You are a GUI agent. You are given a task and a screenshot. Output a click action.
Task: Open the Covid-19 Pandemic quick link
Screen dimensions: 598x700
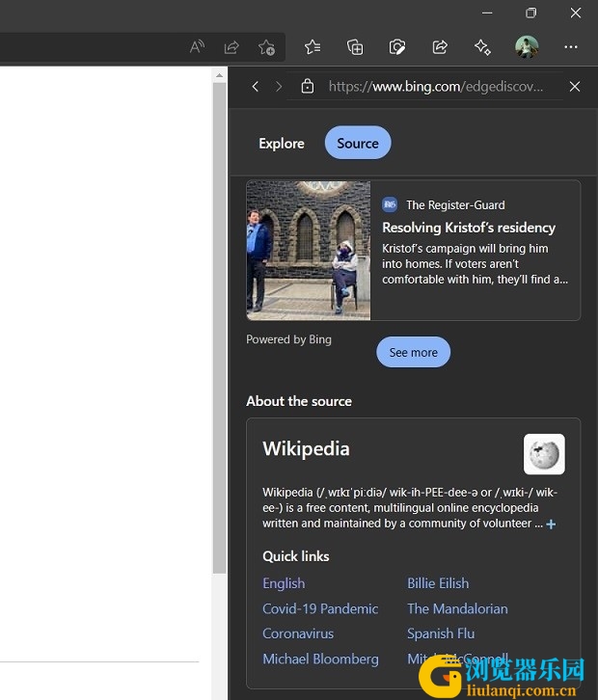[320, 609]
